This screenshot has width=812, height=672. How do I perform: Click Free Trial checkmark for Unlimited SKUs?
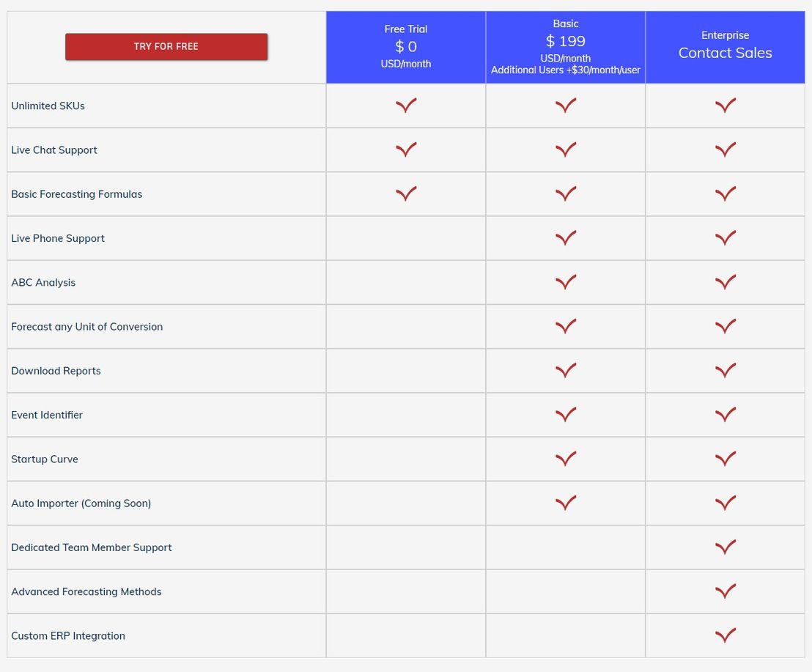coord(406,105)
